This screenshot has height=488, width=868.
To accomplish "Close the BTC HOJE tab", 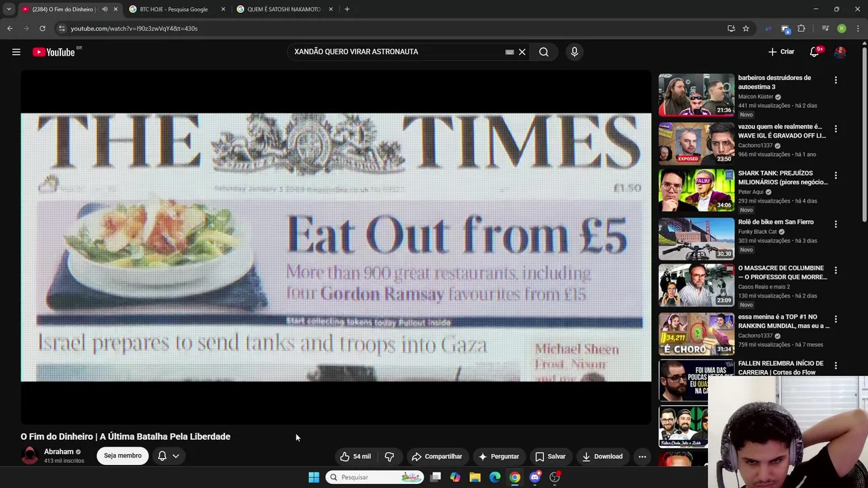I will [x=223, y=9].
